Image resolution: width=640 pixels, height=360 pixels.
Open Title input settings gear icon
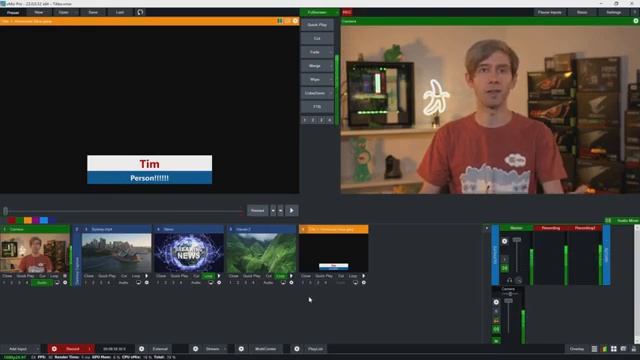(x=364, y=282)
